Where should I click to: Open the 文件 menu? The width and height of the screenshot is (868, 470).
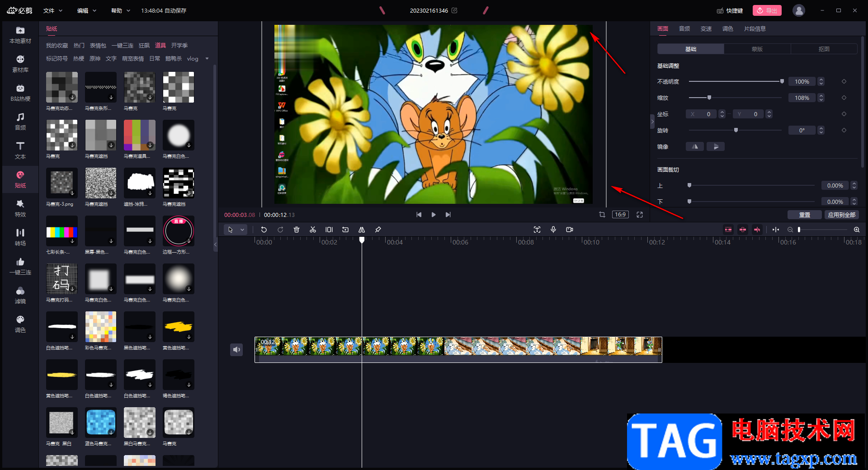point(53,10)
